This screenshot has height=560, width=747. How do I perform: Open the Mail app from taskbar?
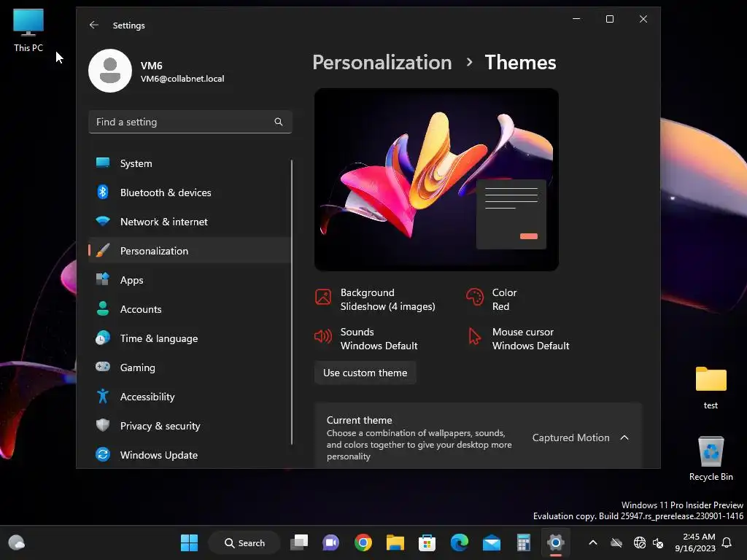point(491,542)
